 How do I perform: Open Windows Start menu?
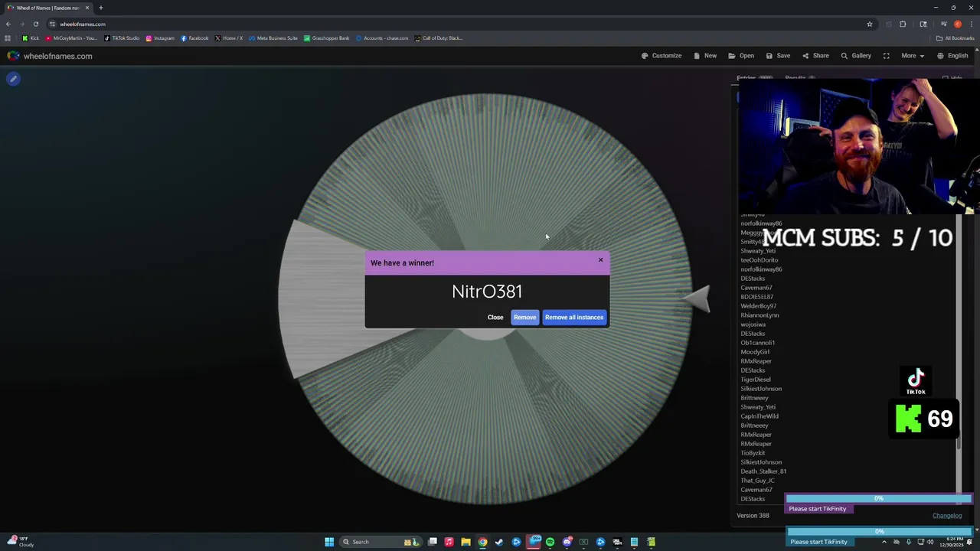click(x=329, y=542)
